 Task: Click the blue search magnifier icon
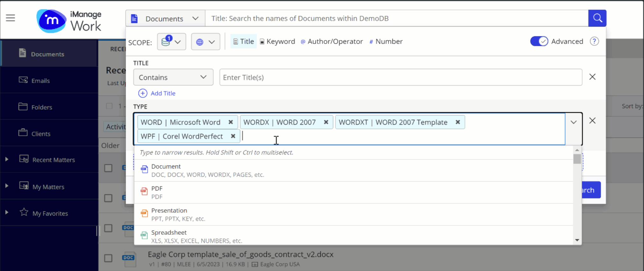(x=597, y=18)
